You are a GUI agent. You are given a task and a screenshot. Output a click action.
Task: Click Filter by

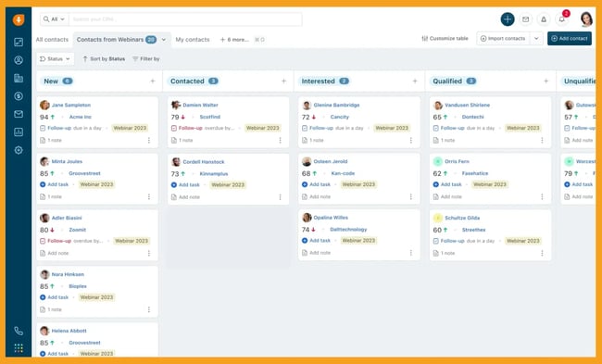(146, 58)
